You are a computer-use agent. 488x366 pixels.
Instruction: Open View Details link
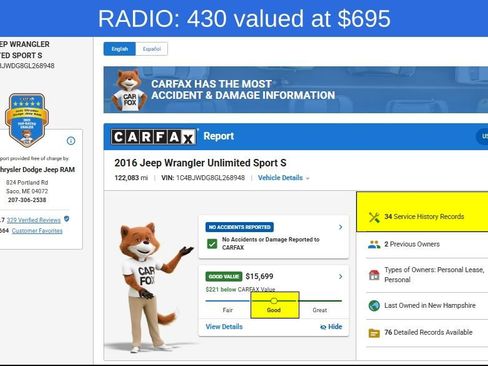coord(224,327)
